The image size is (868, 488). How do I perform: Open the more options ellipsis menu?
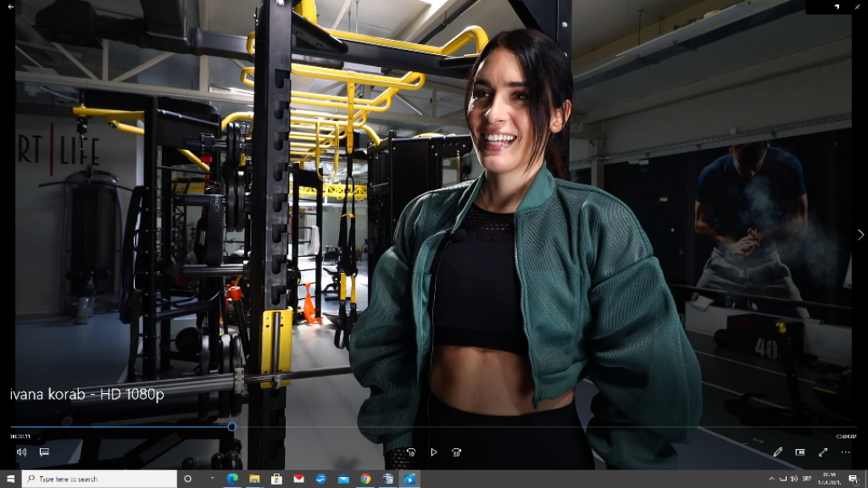[845, 452]
